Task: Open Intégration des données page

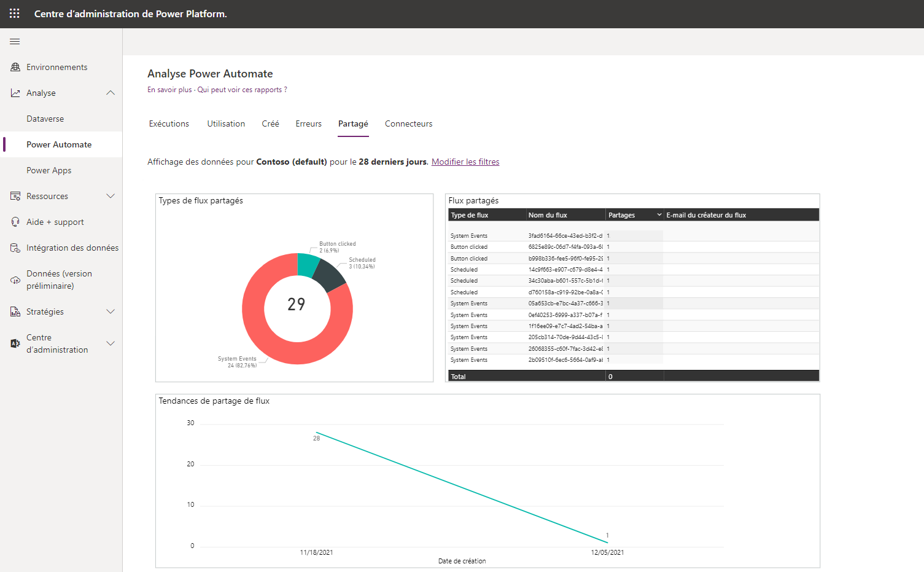Action: [x=72, y=248]
